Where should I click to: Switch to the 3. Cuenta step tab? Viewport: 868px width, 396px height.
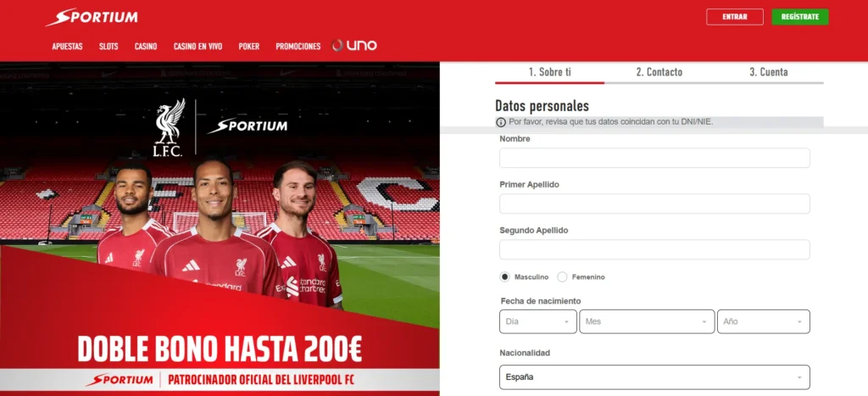(x=768, y=72)
